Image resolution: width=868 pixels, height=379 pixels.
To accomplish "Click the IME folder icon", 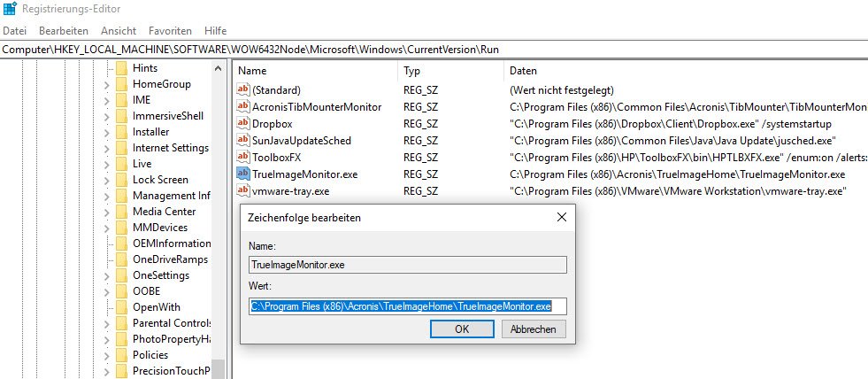I will click(x=122, y=100).
